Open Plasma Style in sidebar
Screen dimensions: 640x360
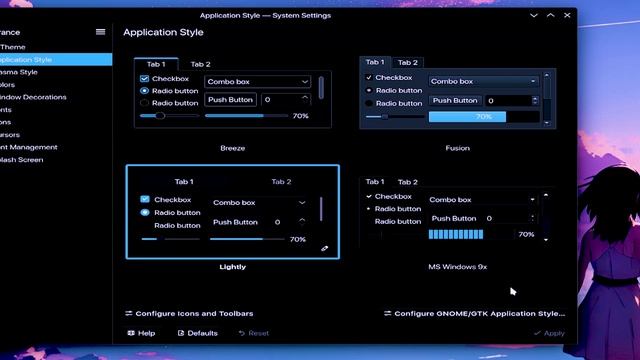coord(56,72)
